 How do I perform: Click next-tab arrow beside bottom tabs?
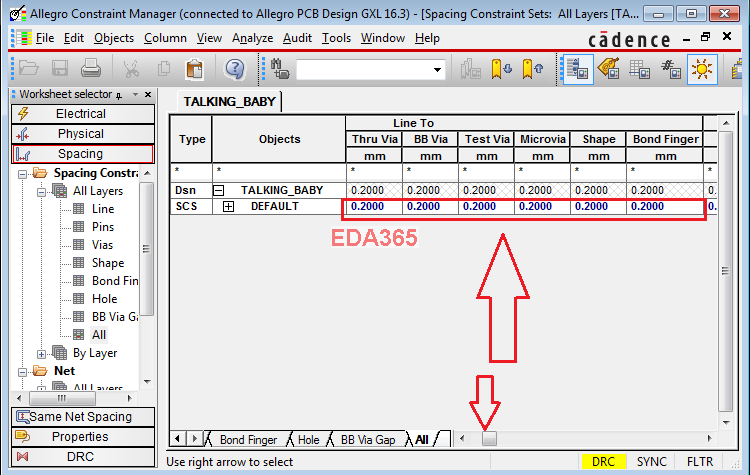(194, 439)
